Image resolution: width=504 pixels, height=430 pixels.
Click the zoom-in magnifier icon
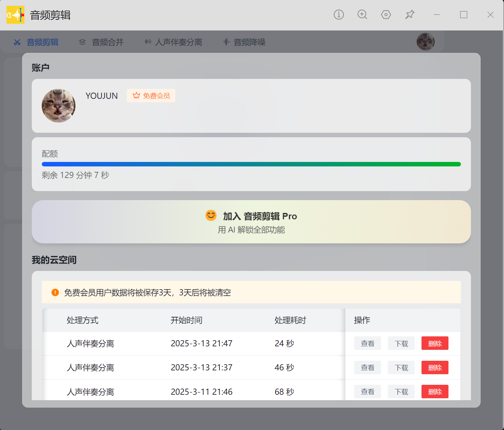362,15
